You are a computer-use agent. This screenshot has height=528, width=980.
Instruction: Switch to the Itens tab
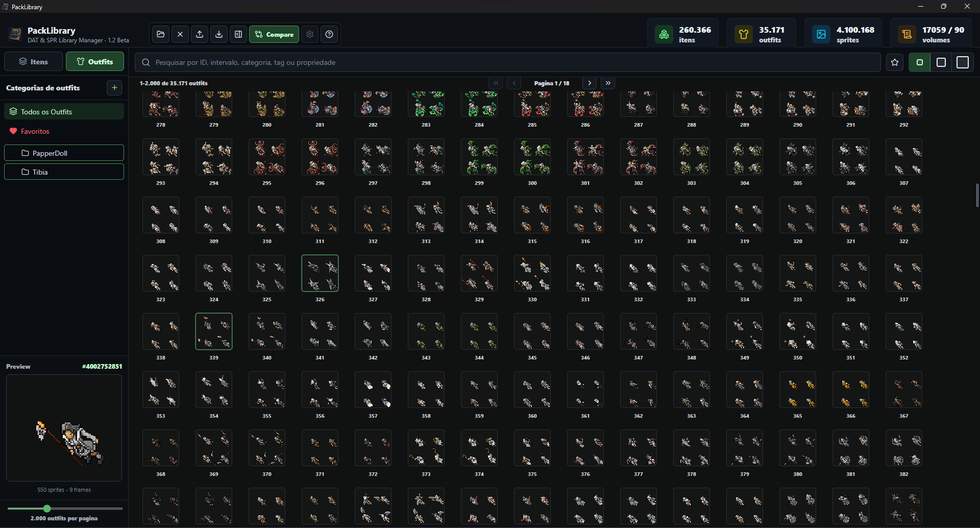click(x=34, y=62)
